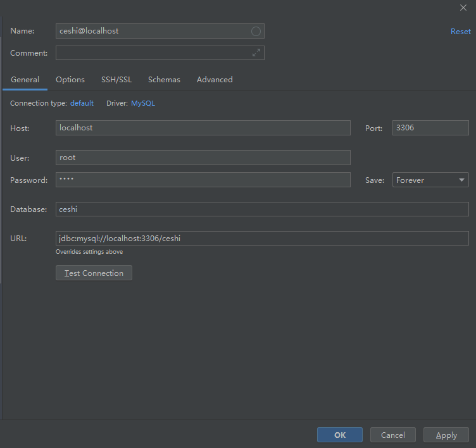Confirm the dialog with OK
This screenshot has width=476, height=448.
[340, 435]
